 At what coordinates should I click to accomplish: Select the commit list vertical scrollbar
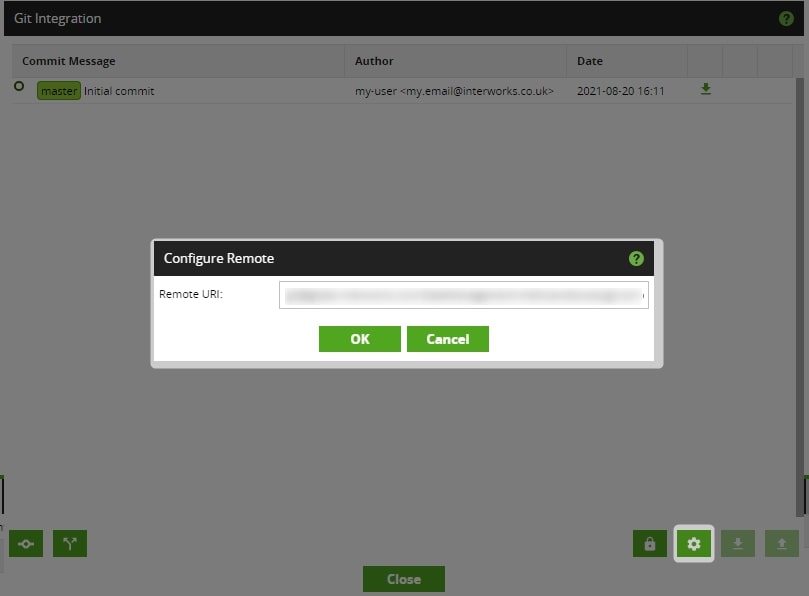[800, 297]
